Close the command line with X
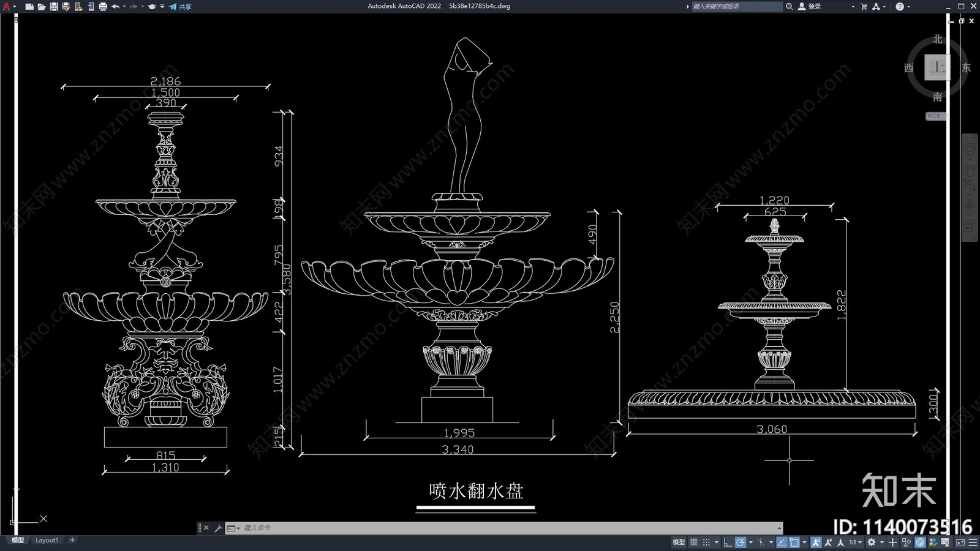980x551 pixels. [x=206, y=528]
